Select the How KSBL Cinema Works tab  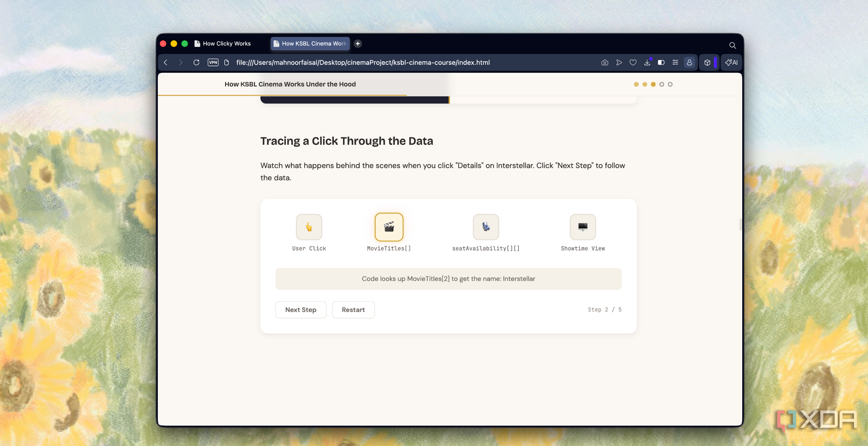click(x=310, y=43)
